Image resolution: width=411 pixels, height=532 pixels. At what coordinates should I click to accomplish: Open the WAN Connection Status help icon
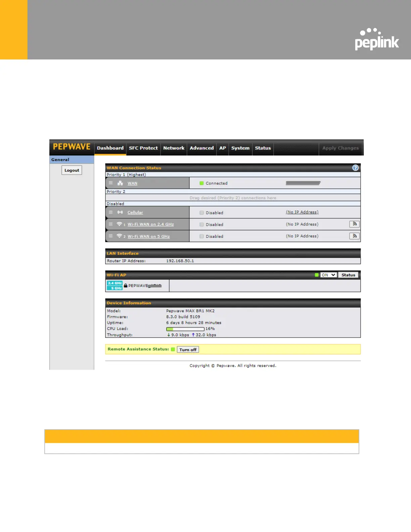[355, 168]
